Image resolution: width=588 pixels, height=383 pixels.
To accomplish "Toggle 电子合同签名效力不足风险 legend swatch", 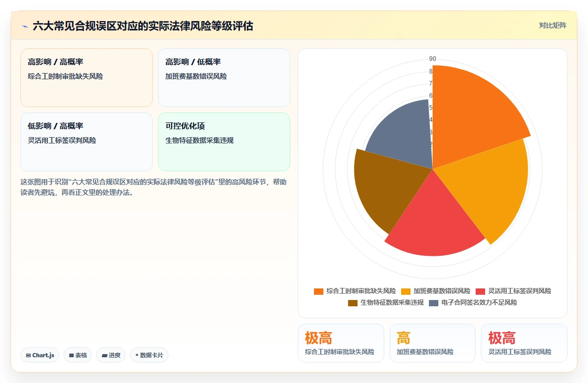I will [x=434, y=303].
